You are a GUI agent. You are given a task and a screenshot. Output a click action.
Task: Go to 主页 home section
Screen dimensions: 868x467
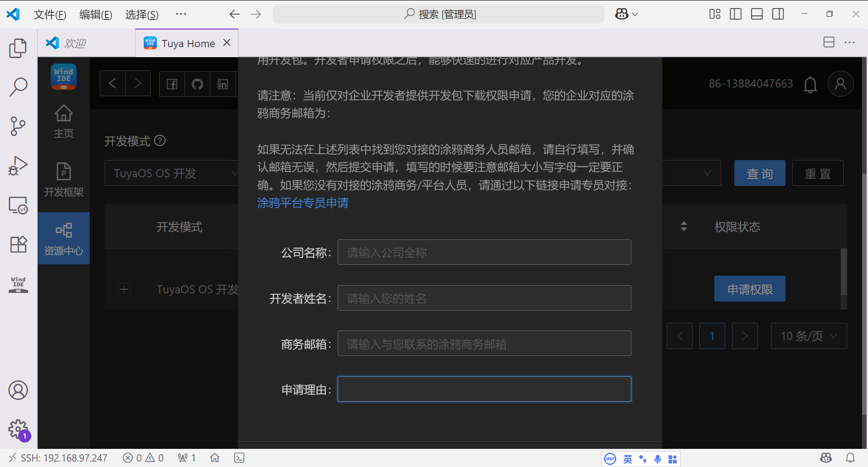click(63, 122)
